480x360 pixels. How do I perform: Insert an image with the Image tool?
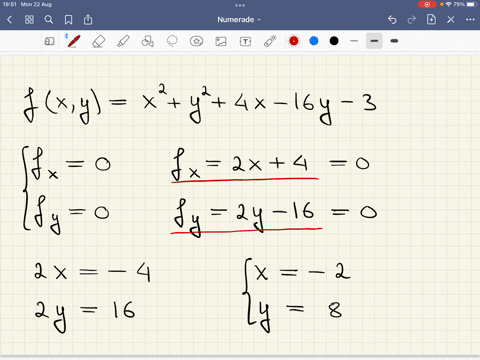pos(221,41)
